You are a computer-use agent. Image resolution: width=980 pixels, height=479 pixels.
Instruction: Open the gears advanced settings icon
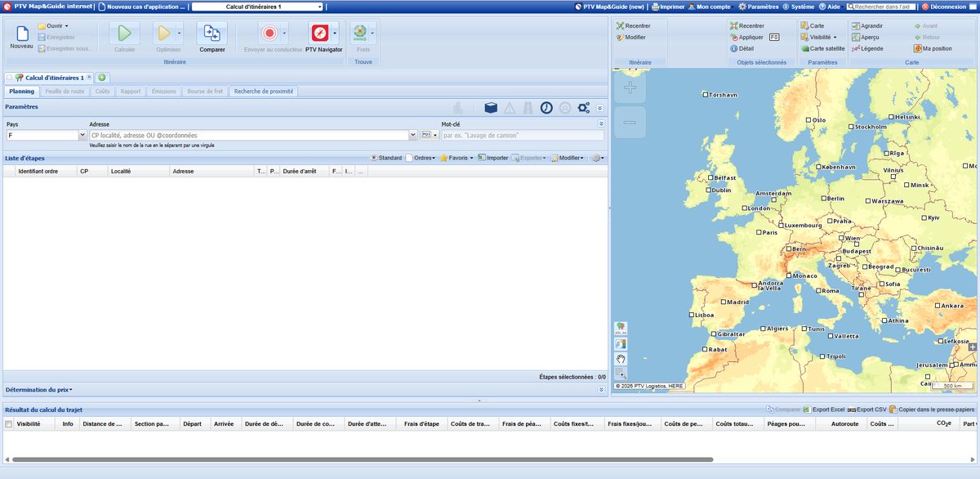pyautogui.click(x=583, y=108)
